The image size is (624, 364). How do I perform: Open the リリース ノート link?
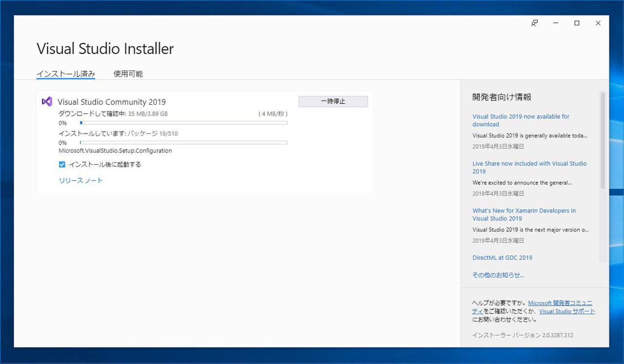click(81, 180)
